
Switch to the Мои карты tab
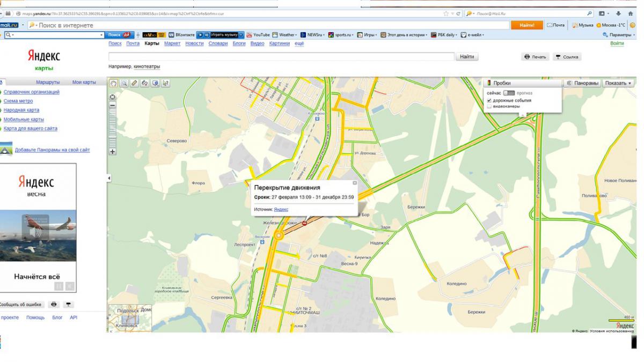point(84,82)
